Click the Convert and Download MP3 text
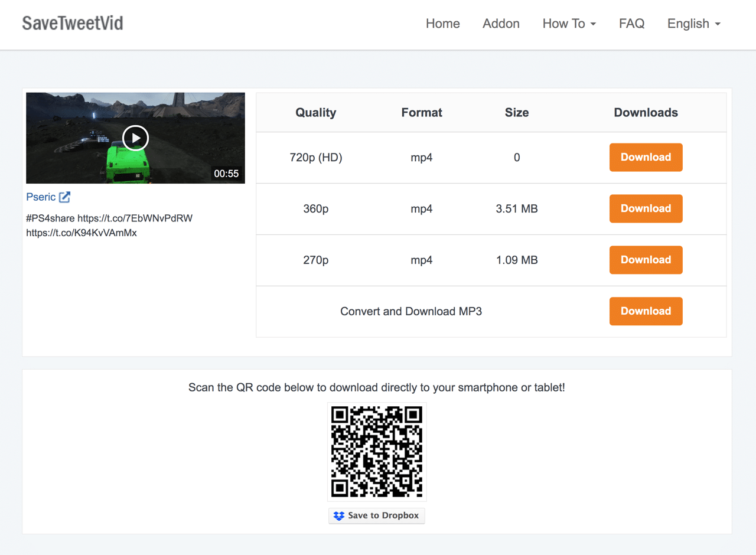The width and height of the screenshot is (756, 555). tap(411, 312)
